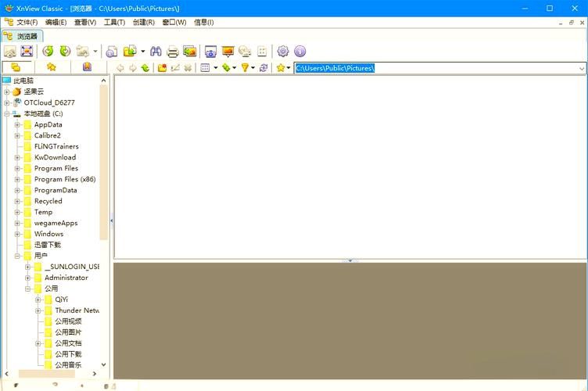Open Options with the gear icon

coord(283,51)
